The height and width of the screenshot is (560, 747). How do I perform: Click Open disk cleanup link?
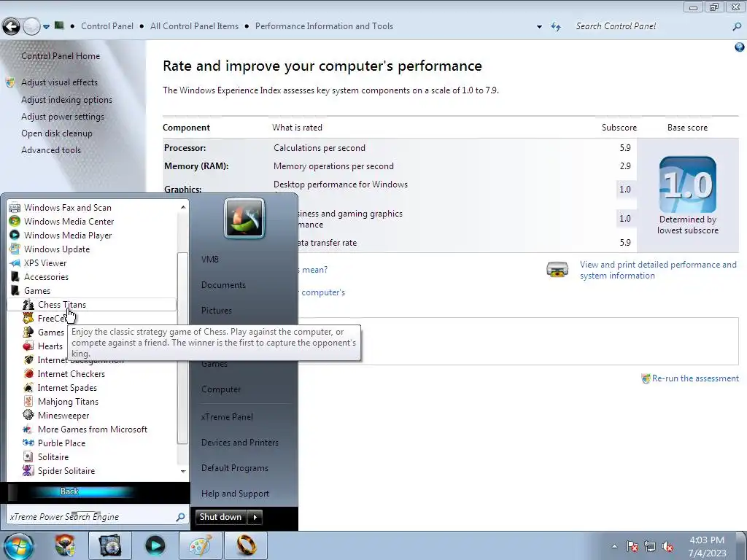pos(57,133)
